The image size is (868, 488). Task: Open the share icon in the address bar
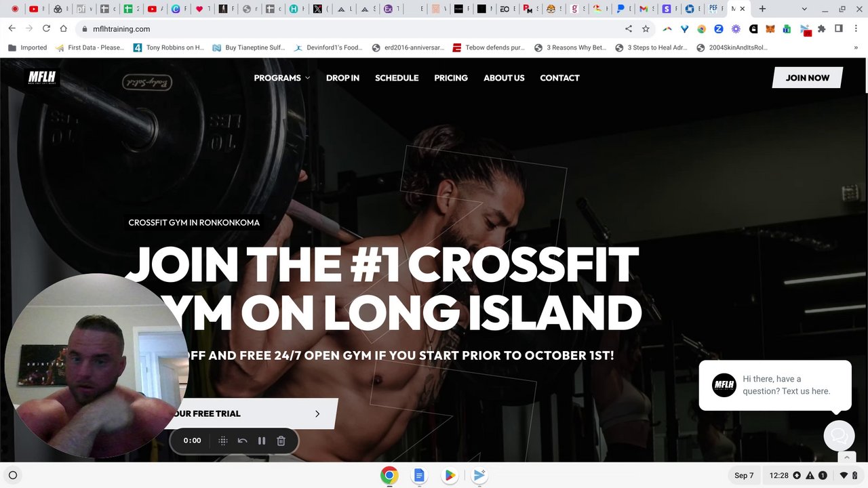(x=629, y=28)
